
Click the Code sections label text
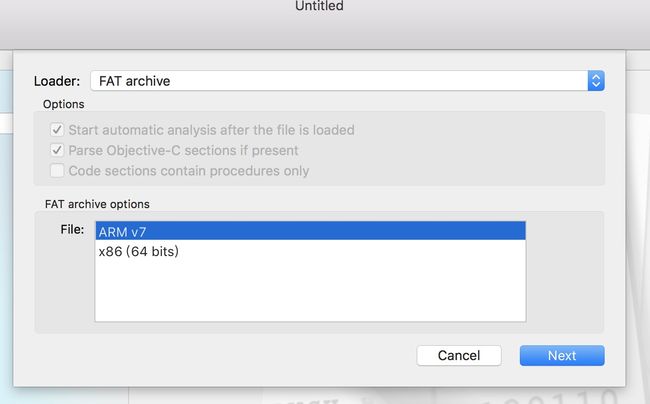[x=189, y=171]
